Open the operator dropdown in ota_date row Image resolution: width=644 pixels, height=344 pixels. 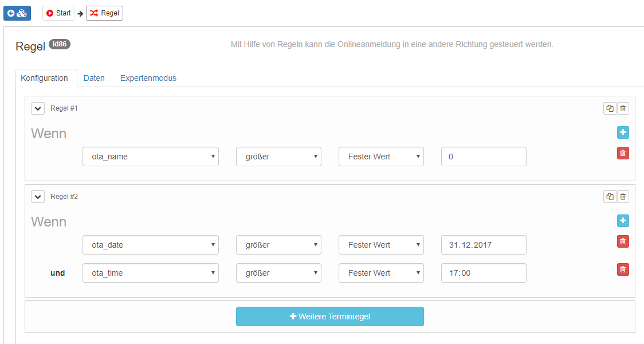[x=278, y=245]
